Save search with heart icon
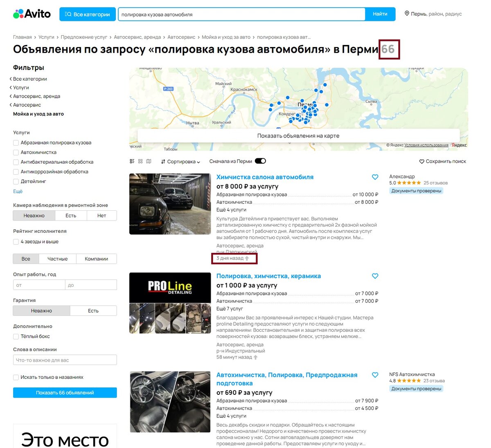Viewport: 491px width, 448px height. (x=422, y=162)
